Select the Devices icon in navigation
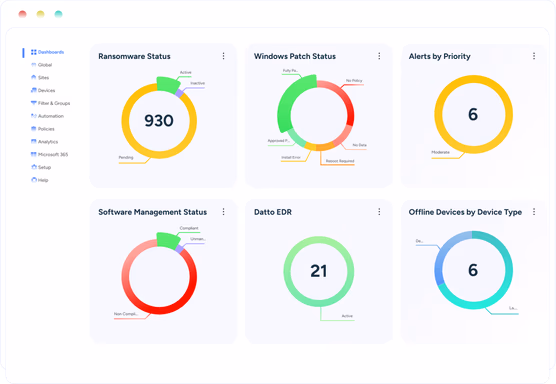 coord(34,90)
